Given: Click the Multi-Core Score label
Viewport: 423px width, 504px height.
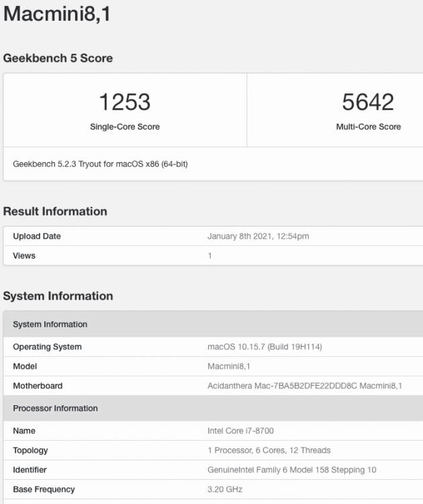Looking at the screenshot, I should click(x=369, y=126).
